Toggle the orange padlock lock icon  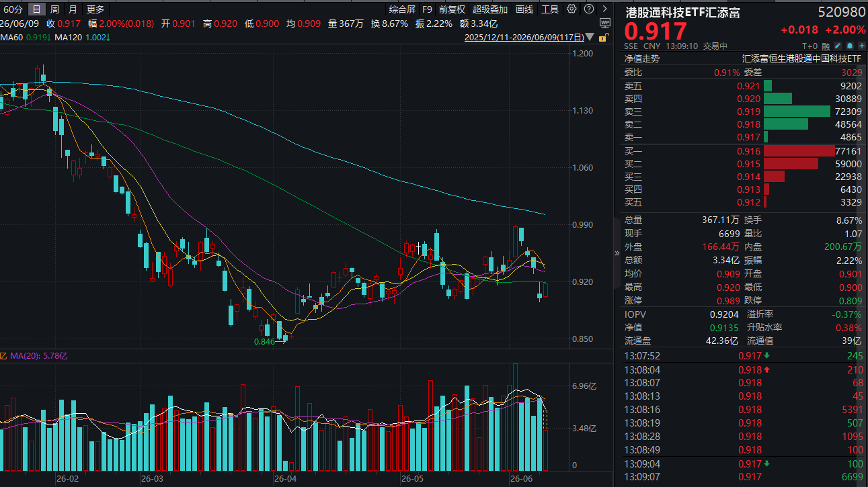604,38
